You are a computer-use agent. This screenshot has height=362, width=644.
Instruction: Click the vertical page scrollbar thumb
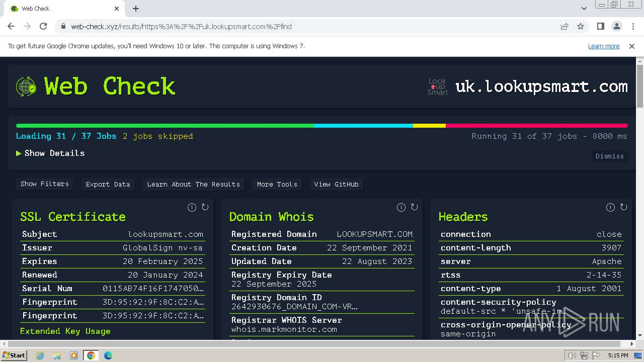coord(639,85)
